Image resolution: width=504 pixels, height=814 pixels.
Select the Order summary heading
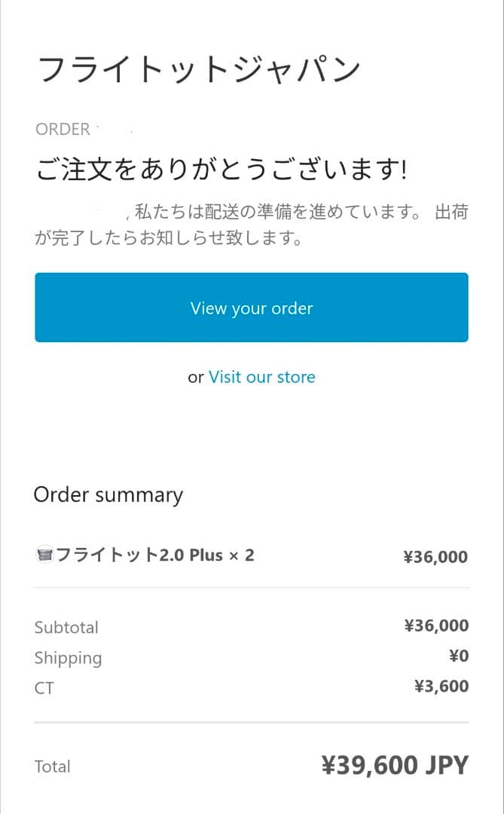tap(108, 494)
